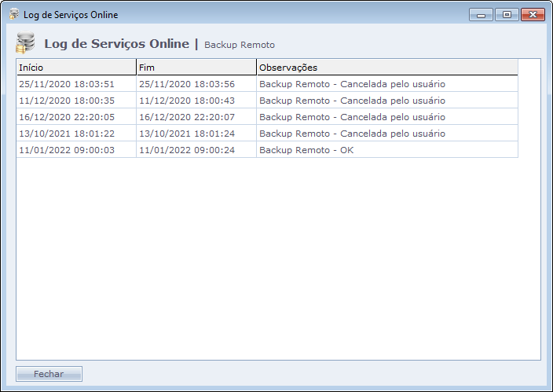The height and width of the screenshot is (392, 553).
Task: Select the row starting 11/12/2020 18:00:35
Action: point(67,101)
